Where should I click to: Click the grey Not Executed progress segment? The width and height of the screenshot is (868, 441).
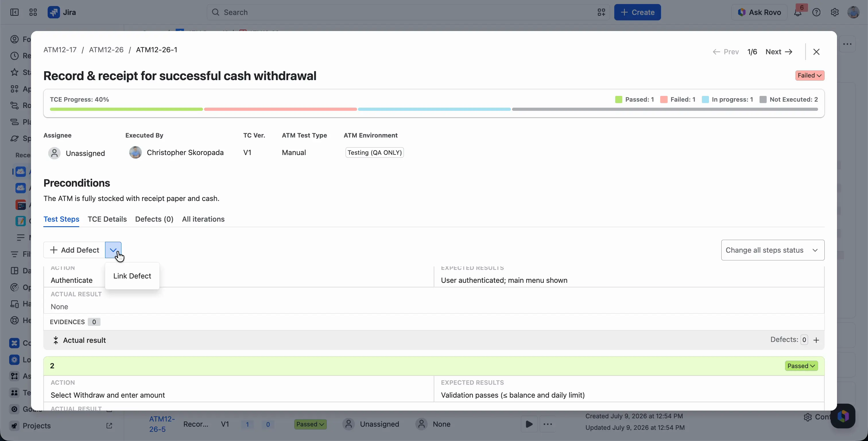(665, 109)
